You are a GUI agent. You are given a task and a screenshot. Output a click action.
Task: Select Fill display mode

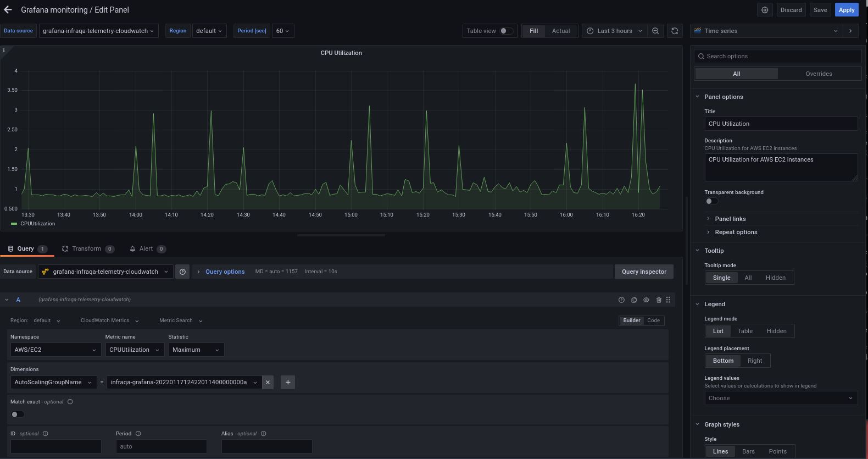tap(533, 31)
